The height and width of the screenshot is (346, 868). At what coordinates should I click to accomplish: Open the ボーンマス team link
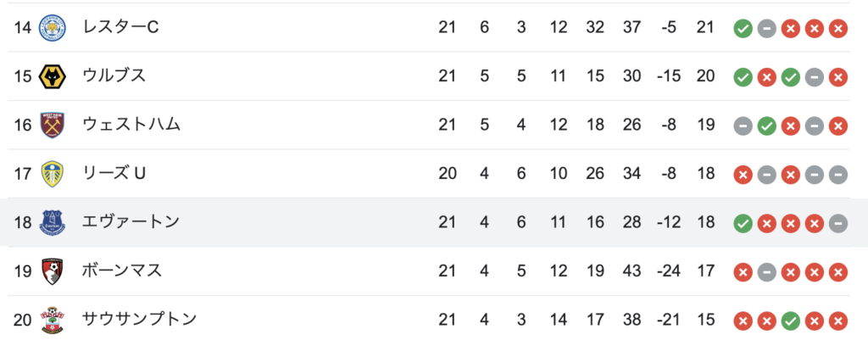pyautogui.click(x=122, y=271)
